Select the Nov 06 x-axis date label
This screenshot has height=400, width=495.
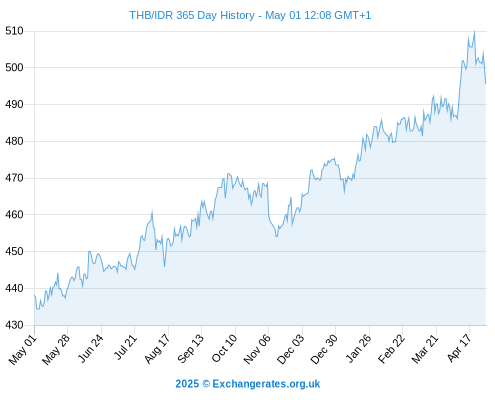pyautogui.click(x=257, y=348)
